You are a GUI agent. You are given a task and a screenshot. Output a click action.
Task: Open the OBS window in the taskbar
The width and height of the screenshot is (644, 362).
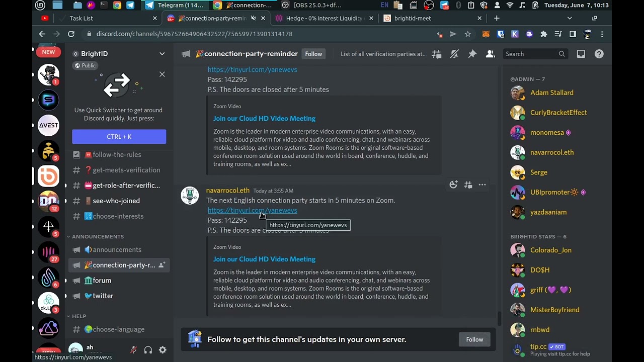pyautogui.click(x=312, y=5)
